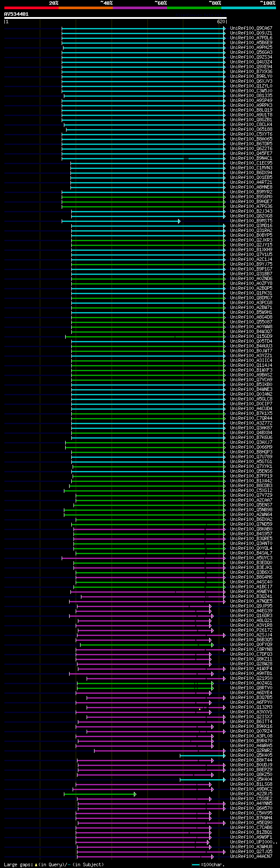Select the query label AV534401
This screenshot has height=868, width=280.
pyautogui.click(x=16, y=14)
